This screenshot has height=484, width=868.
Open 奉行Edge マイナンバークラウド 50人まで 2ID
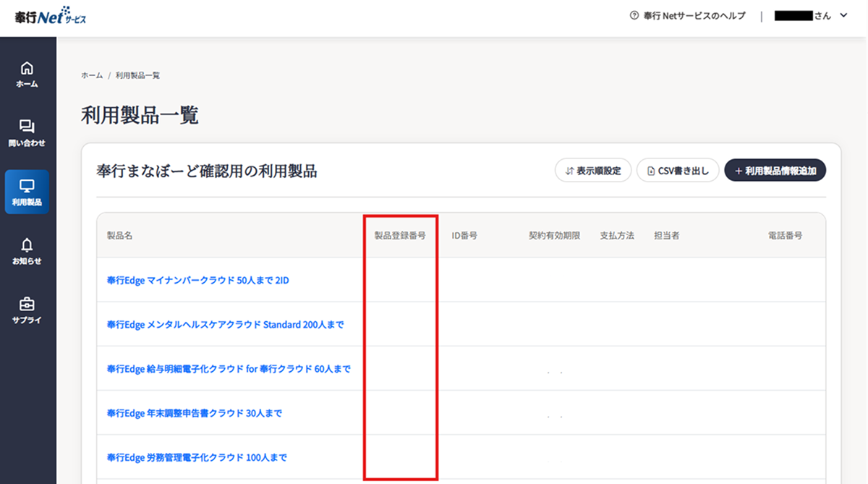pyautogui.click(x=197, y=280)
